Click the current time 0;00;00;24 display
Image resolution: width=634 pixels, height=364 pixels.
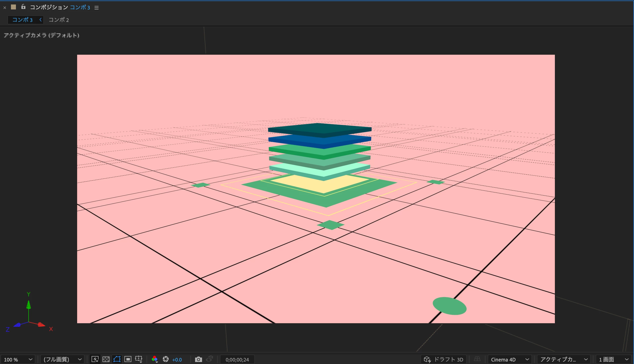click(x=237, y=360)
